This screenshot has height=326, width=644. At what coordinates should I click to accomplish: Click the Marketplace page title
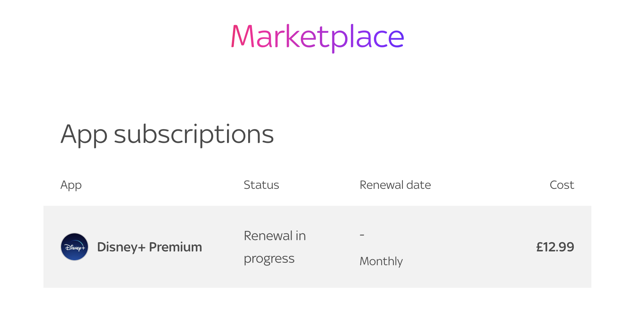pyautogui.click(x=317, y=37)
